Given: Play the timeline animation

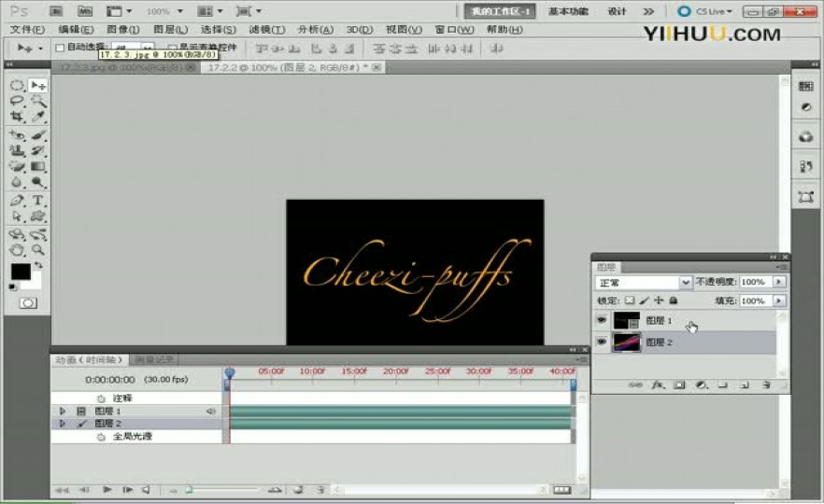Looking at the screenshot, I should [107, 489].
